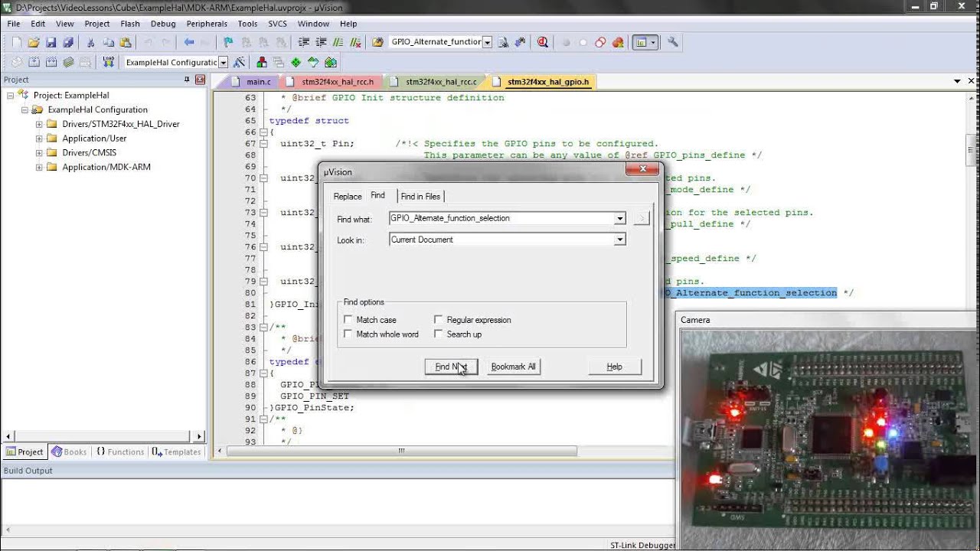Click the Kill All Breakpoints icon
This screenshot has width=980, height=551.
tap(617, 43)
